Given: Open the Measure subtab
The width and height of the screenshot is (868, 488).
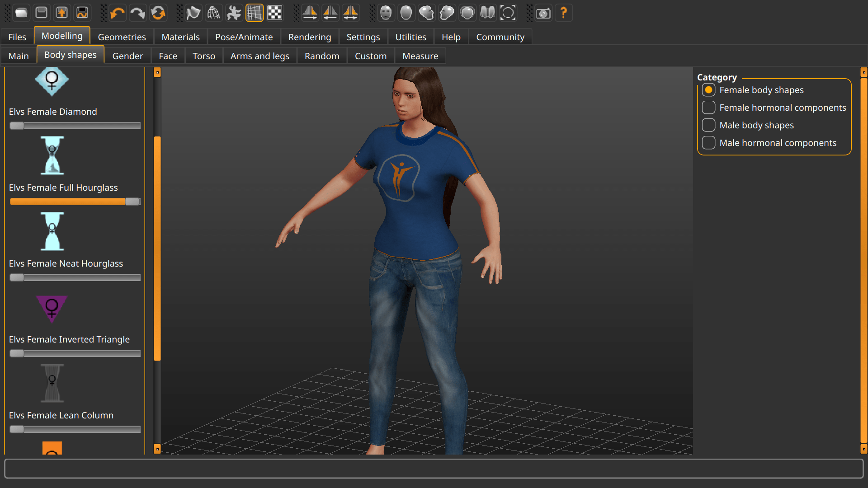Looking at the screenshot, I should [420, 56].
